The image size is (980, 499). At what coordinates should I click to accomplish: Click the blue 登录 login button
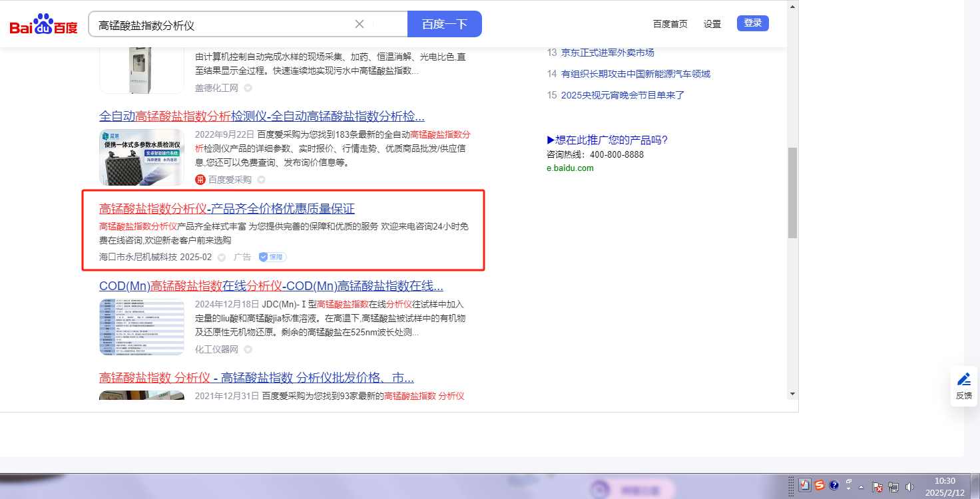[x=753, y=23]
